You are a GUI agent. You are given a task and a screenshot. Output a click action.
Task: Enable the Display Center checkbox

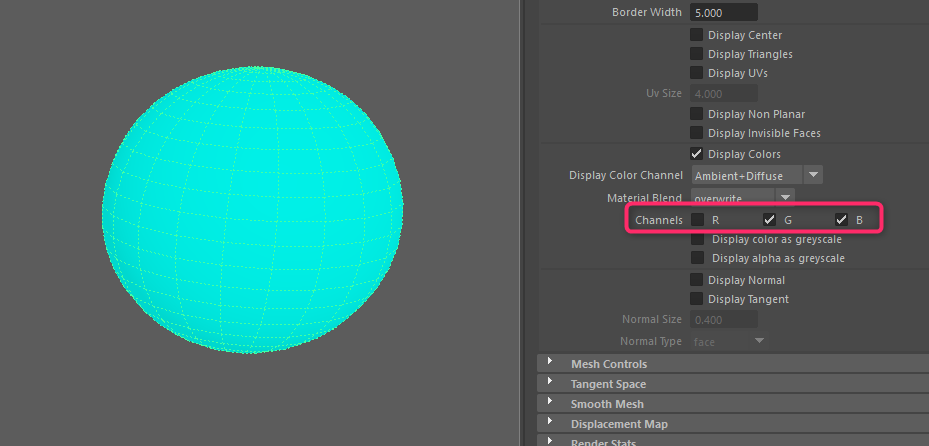[x=697, y=35]
